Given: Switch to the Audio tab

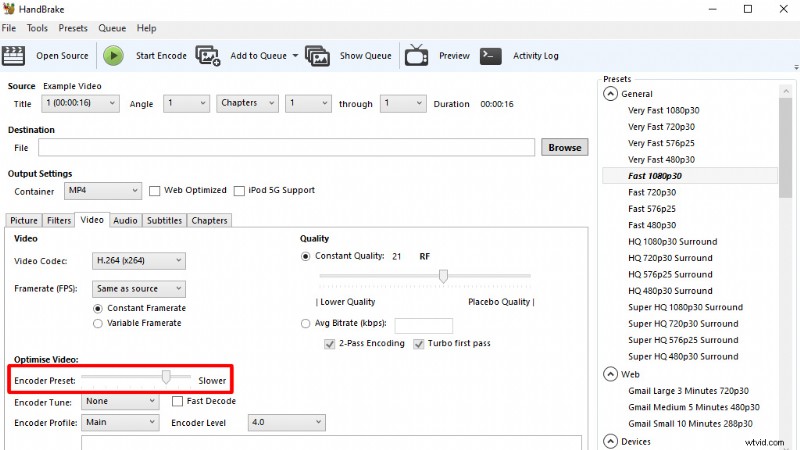Looking at the screenshot, I should coord(126,220).
